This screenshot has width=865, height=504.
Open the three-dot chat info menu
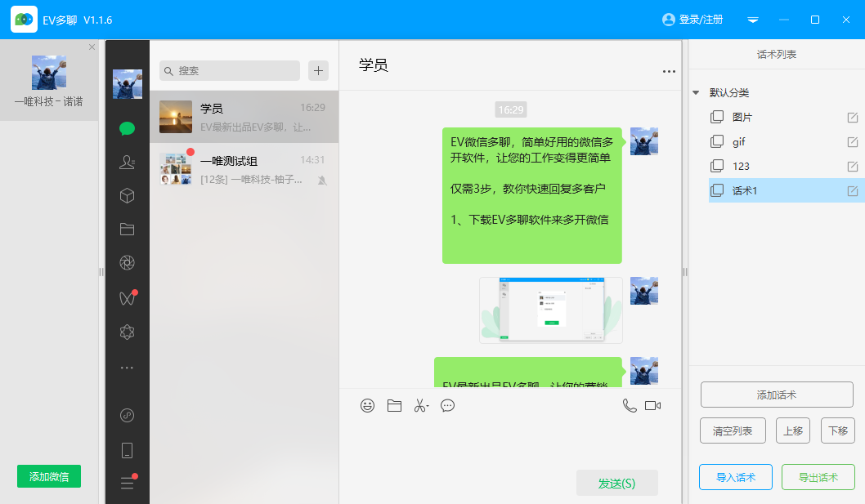click(x=669, y=72)
